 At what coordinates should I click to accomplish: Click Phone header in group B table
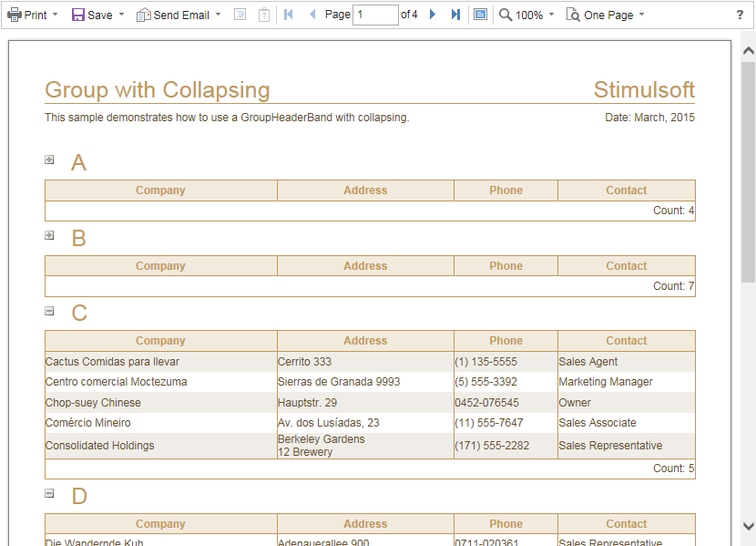click(x=506, y=266)
